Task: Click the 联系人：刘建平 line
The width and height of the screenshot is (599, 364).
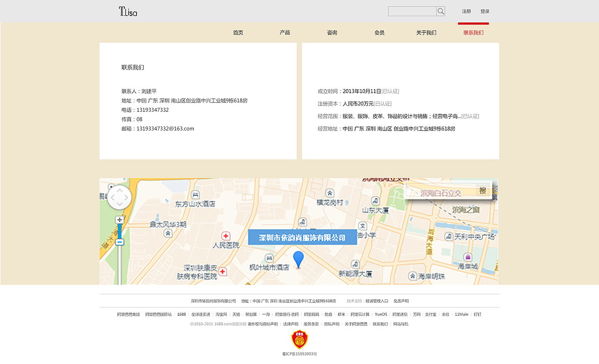Action: click(139, 91)
